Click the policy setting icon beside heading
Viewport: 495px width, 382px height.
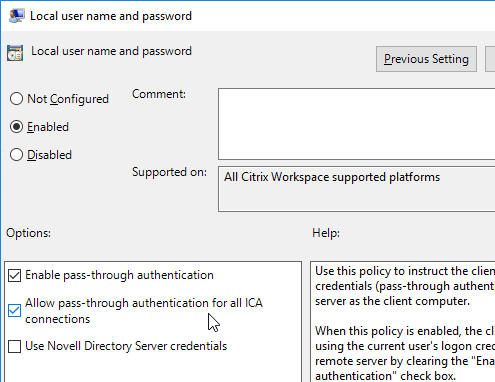pos(15,53)
